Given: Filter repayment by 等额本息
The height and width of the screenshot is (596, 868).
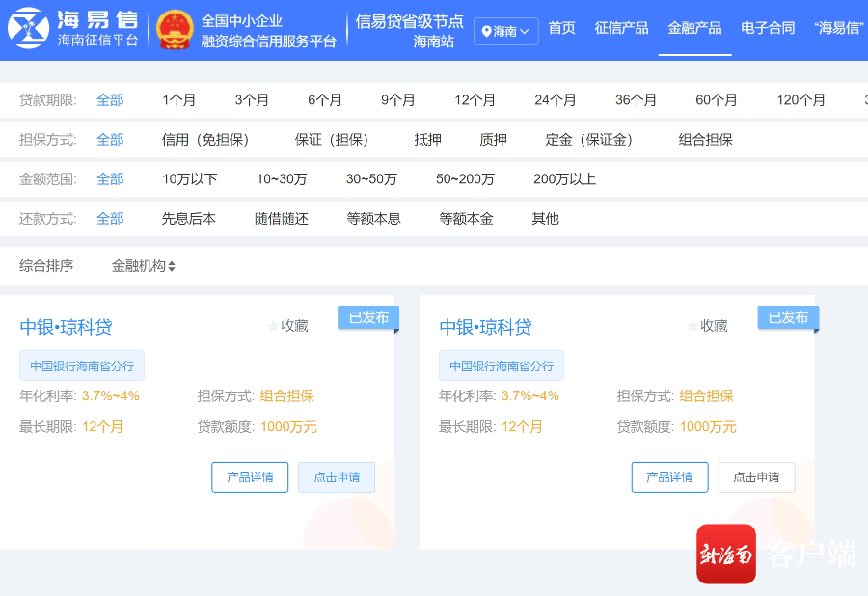Looking at the screenshot, I should [x=373, y=219].
